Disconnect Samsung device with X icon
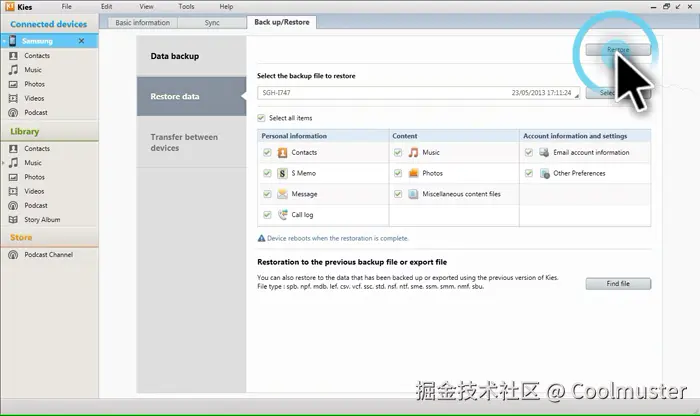 [81, 41]
